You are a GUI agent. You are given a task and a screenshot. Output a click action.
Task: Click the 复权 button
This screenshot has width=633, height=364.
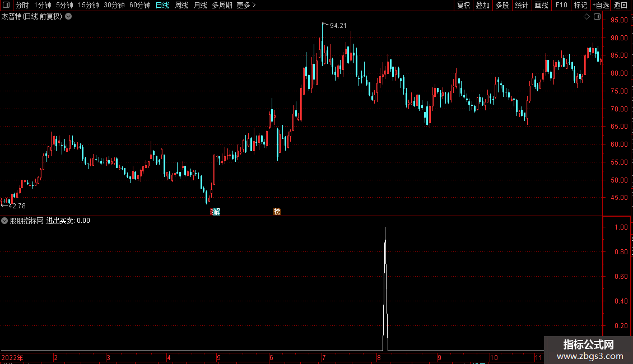point(463,5)
